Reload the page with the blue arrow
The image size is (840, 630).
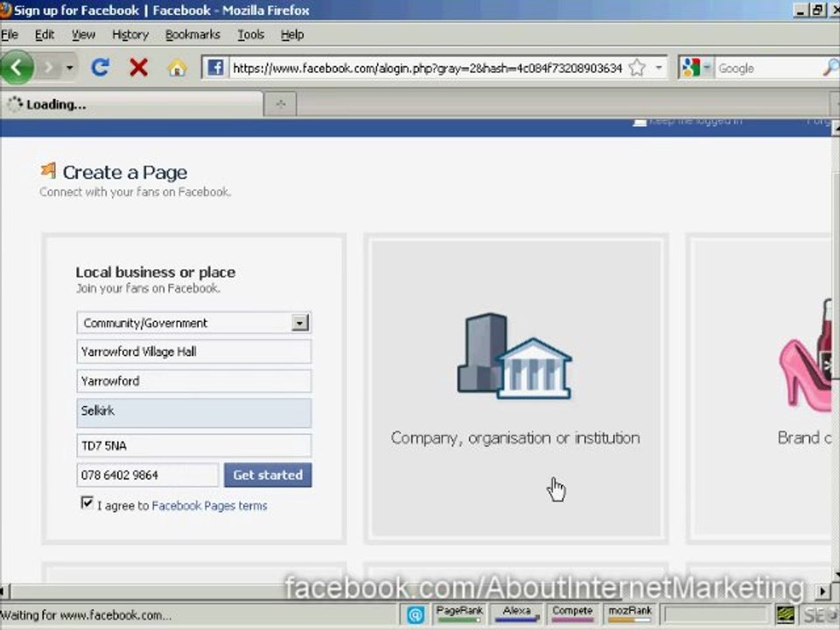tap(100, 67)
